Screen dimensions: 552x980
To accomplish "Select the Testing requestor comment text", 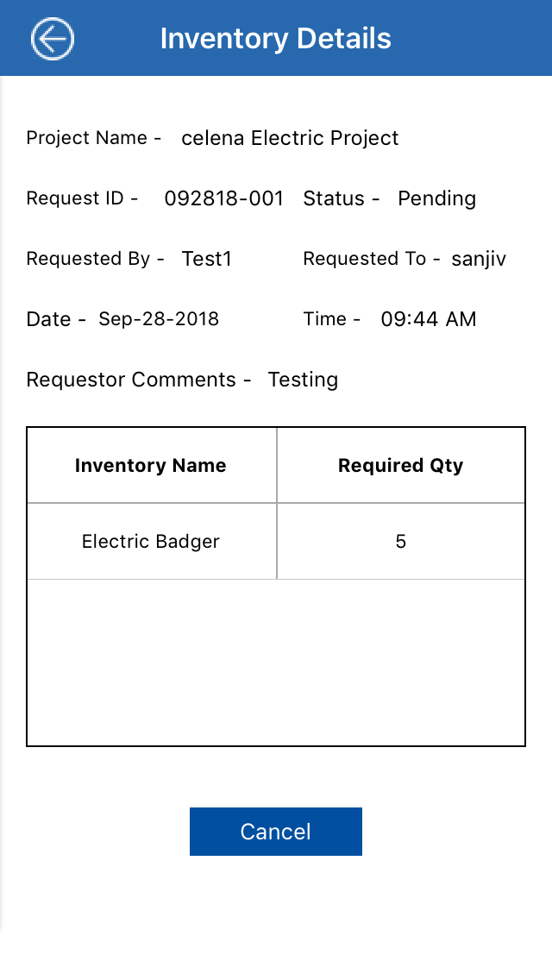I will [303, 380].
